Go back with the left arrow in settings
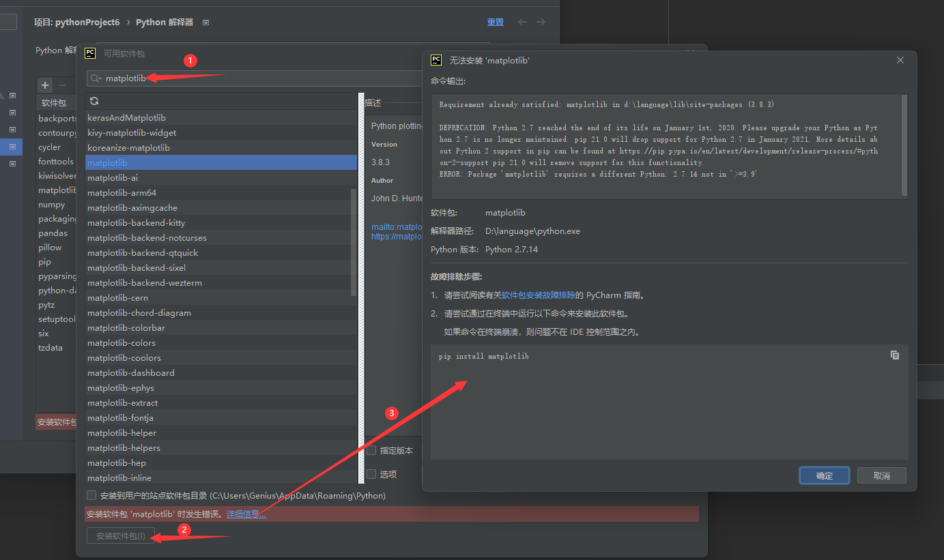This screenshot has height=560, width=944. click(522, 22)
